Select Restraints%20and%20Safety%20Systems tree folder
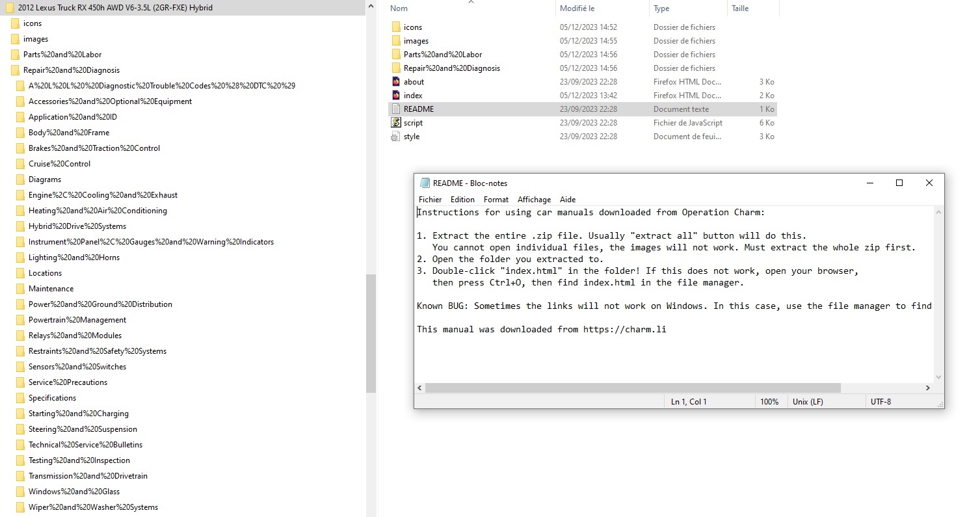The height and width of the screenshot is (517, 980). tap(98, 351)
